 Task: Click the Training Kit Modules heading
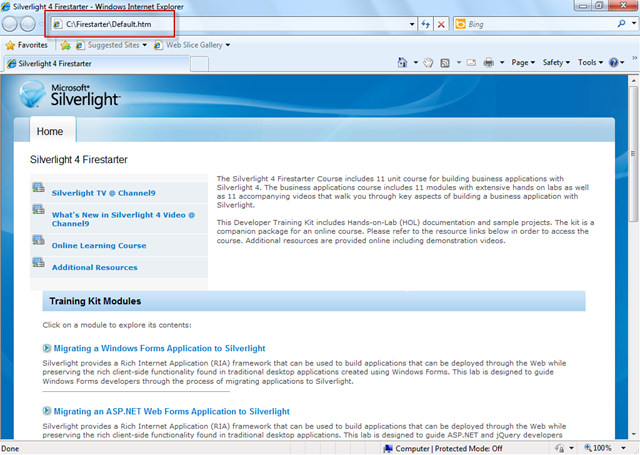click(x=95, y=301)
